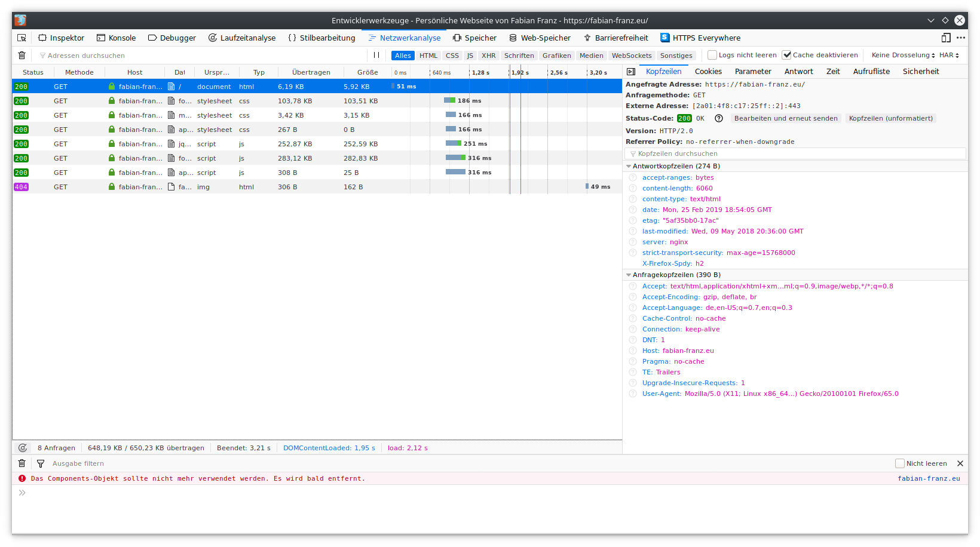
Task: Enable Nicht leeren in the console panel
Action: click(899, 463)
